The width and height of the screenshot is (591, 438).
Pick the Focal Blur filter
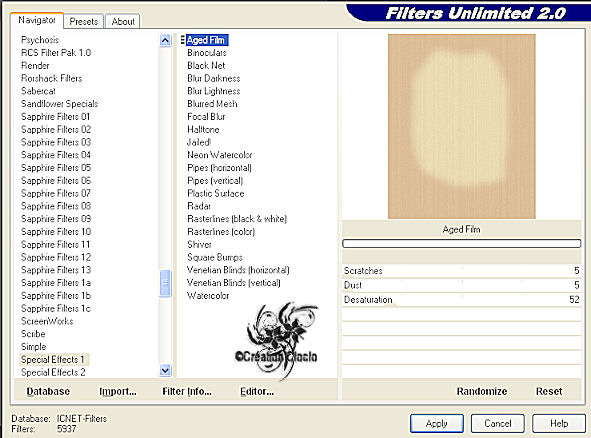[x=206, y=116]
